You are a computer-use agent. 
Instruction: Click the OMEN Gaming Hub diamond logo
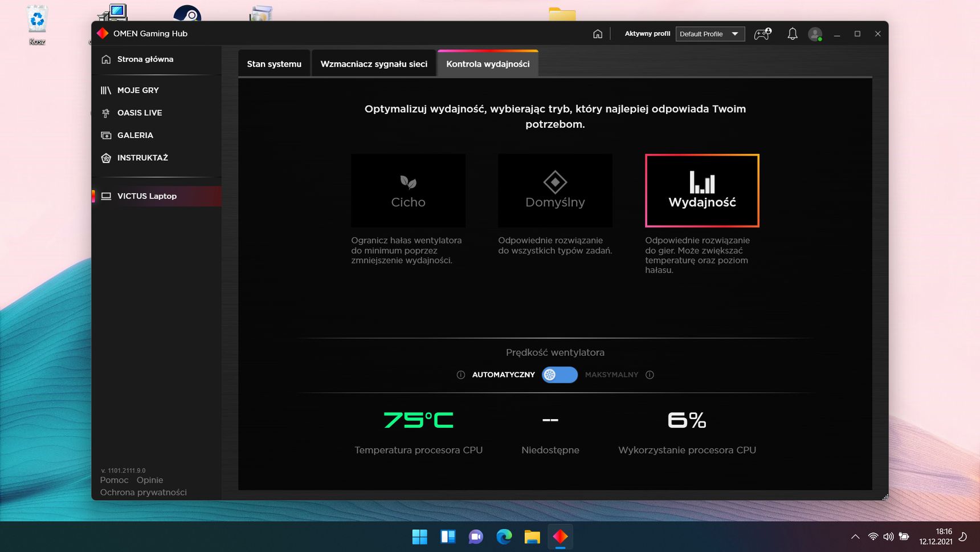point(103,33)
